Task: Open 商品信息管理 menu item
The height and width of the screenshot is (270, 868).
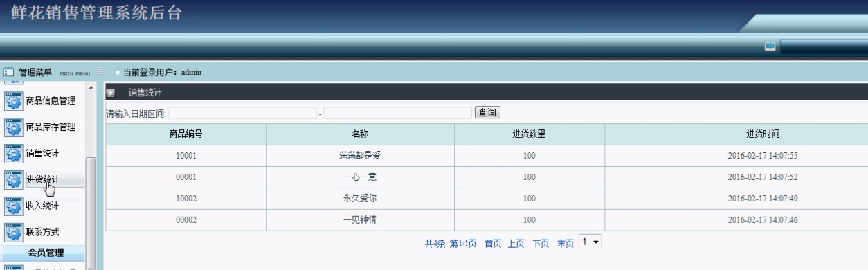Action: coord(51,101)
